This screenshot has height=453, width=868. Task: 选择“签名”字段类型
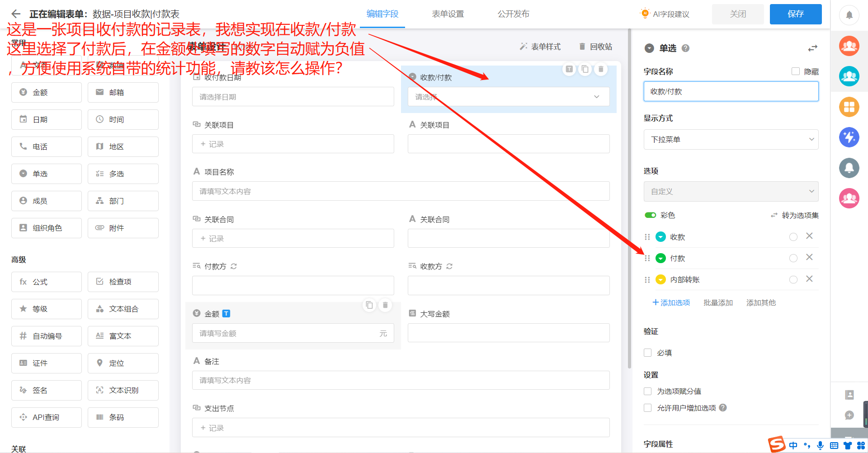tap(46, 390)
